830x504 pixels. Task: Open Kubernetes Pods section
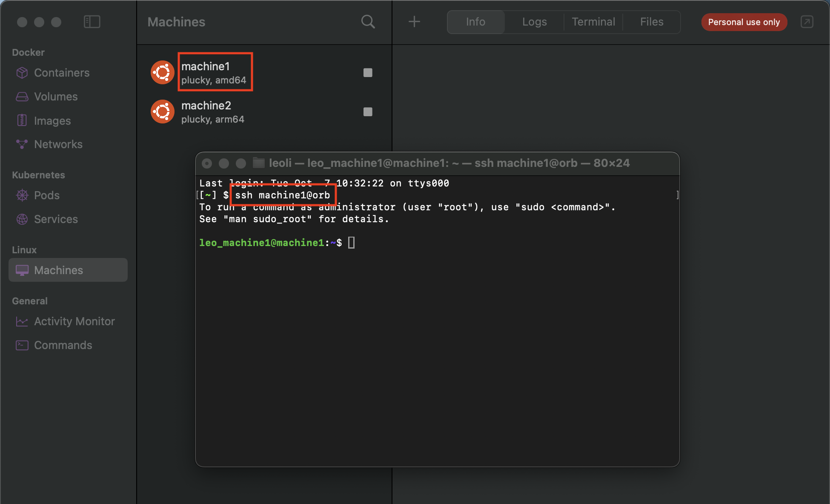(47, 195)
